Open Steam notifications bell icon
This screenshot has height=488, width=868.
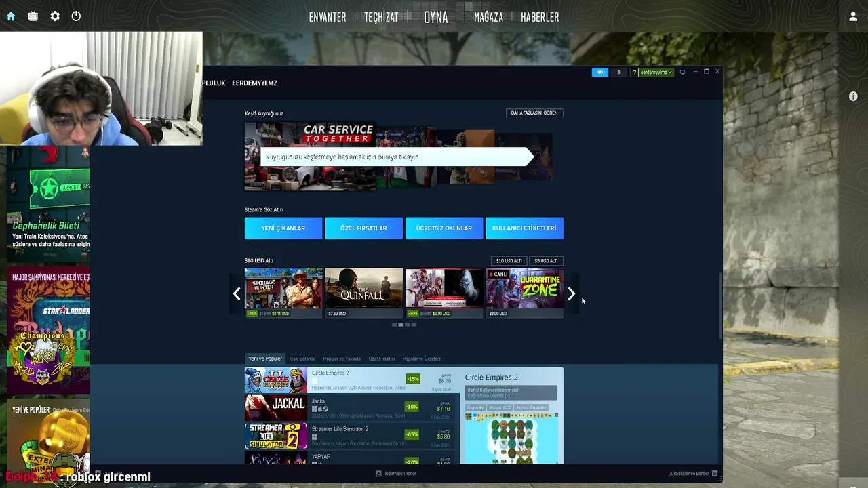pyautogui.click(x=618, y=72)
